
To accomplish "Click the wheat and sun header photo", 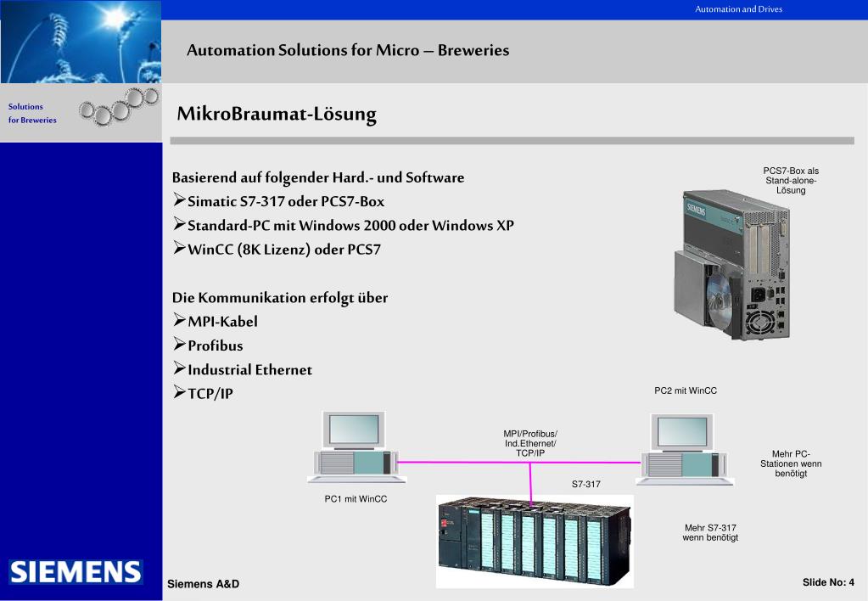I will pyautogui.click(x=81, y=42).
